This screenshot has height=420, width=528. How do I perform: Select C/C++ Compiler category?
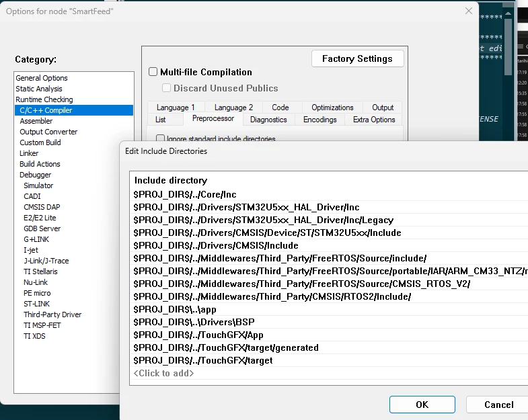pos(74,110)
